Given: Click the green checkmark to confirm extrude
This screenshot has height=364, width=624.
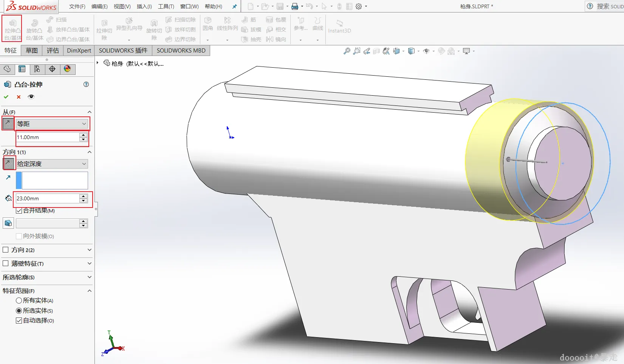Looking at the screenshot, I should (6, 97).
